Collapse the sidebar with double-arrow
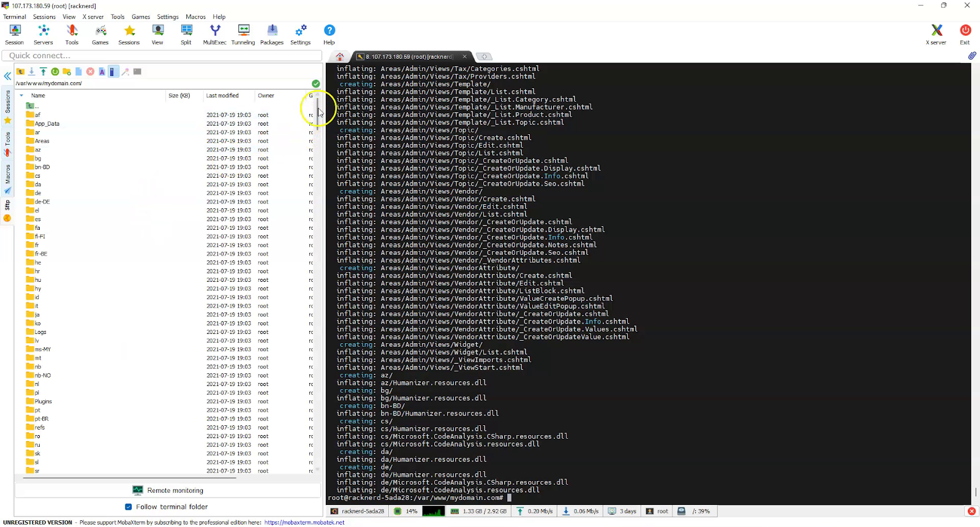 [7, 76]
